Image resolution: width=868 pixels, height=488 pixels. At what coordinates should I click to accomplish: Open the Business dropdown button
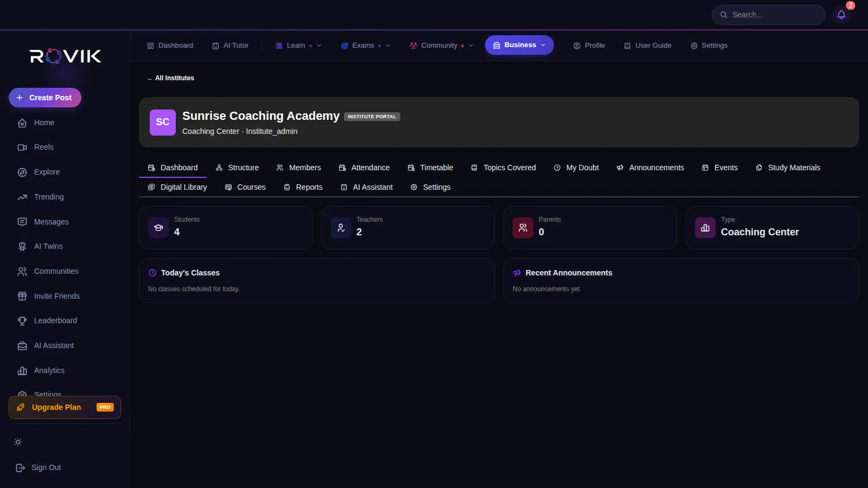click(x=519, y=45)
